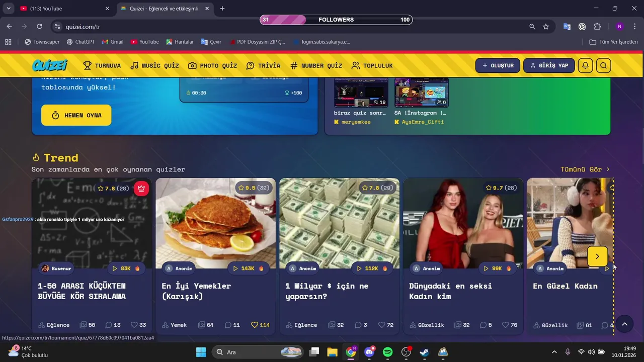Open ChatGPT bookmark

point(80,42)
